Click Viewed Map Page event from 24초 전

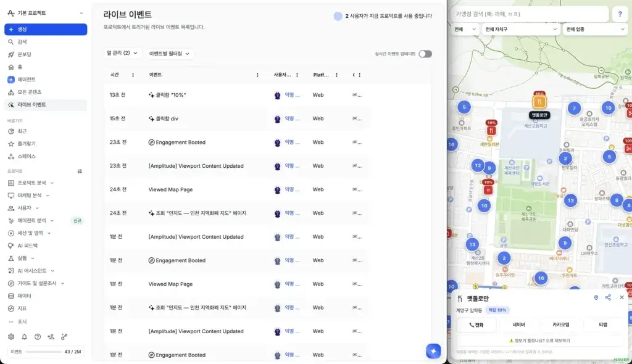(170, 189)
